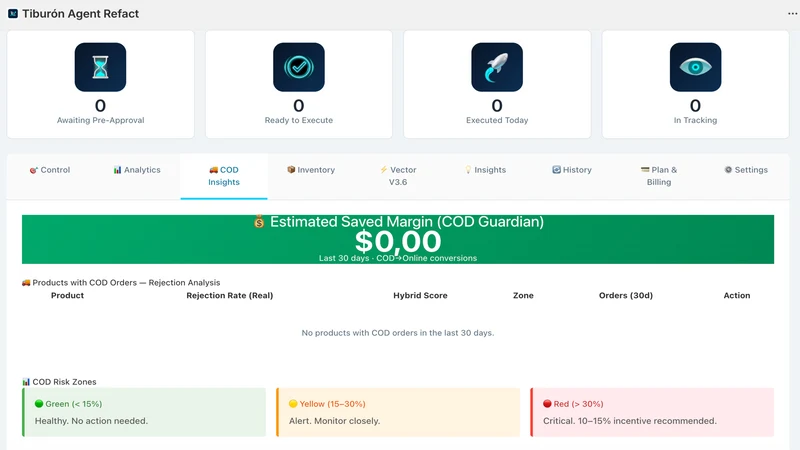Click the Ready to Execute label
This screenshot has height=450, width=800.
click(299, 120)
